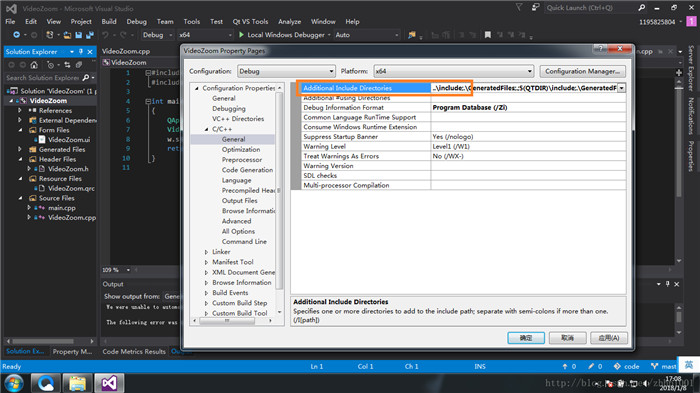This screenshot has height=393, width=700.
Task: Click the bookmark toolbar icon
Action: point(488,35)
